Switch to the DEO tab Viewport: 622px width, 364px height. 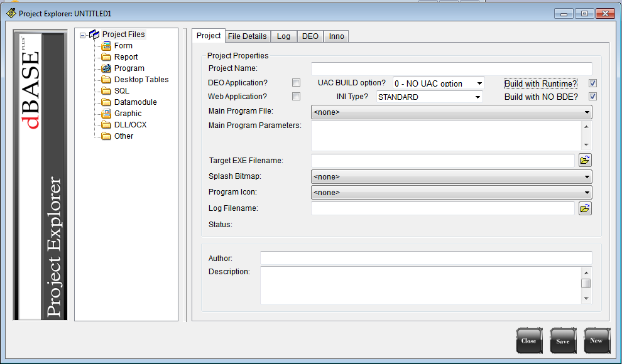(310, 36)
